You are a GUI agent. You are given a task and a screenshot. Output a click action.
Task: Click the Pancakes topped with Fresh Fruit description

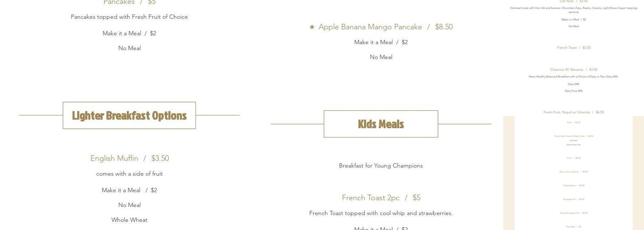129,17
